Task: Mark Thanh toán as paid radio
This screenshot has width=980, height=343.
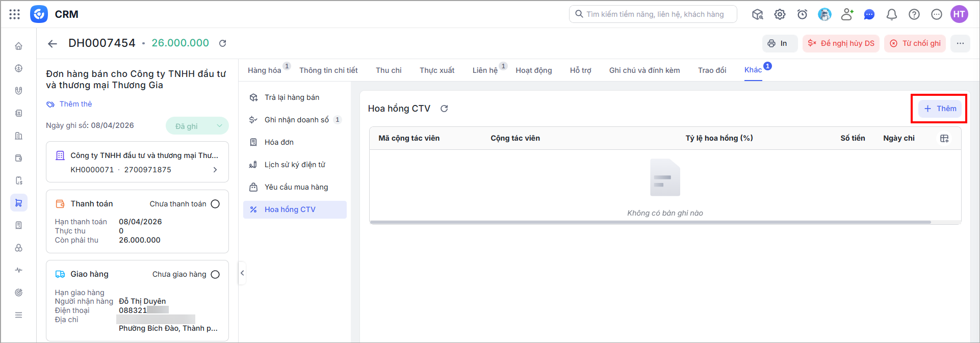Action: point(215,204)
